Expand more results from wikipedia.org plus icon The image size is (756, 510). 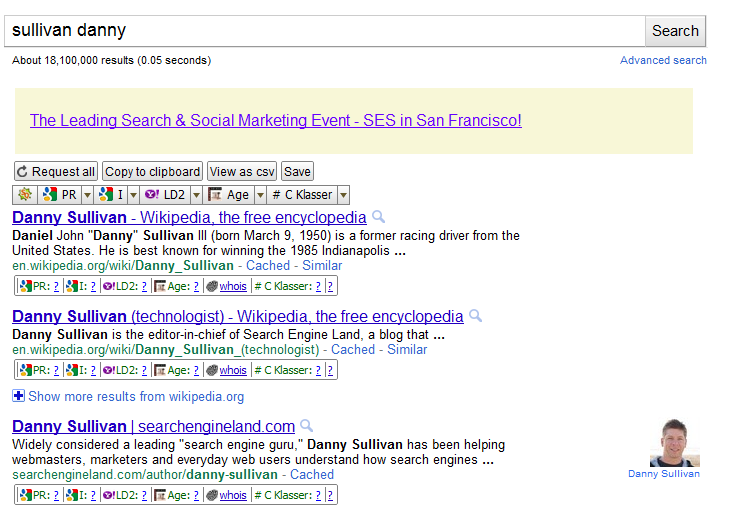click(18, 396)
